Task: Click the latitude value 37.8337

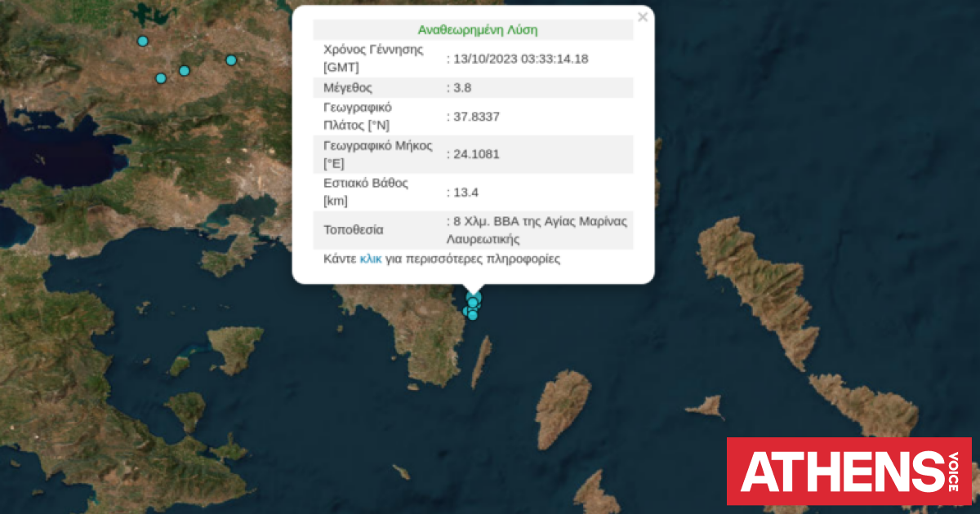Action: point(476,117)
